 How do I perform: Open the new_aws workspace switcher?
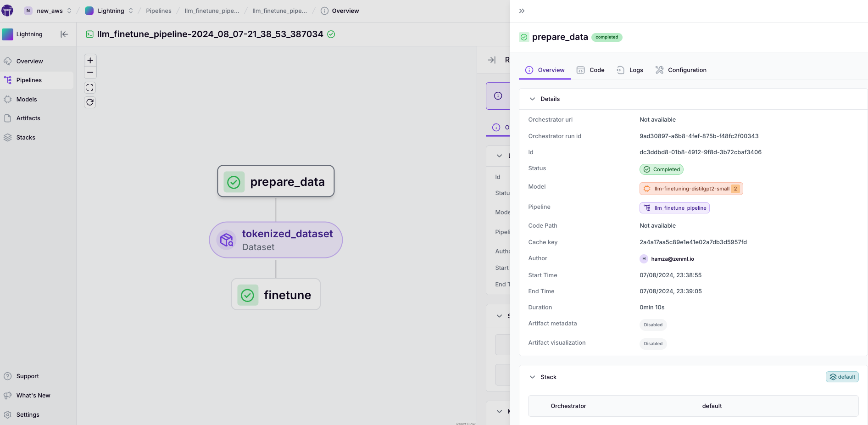(48, 11)
